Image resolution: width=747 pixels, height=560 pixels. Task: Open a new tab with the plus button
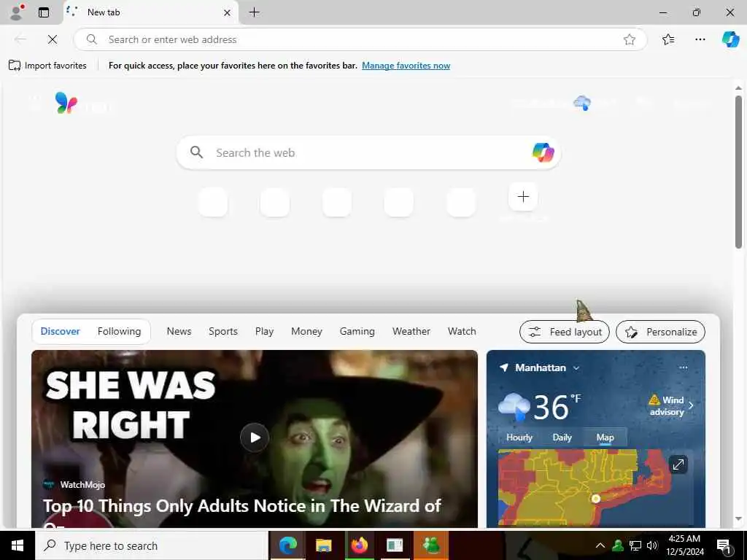click(255, 12)
